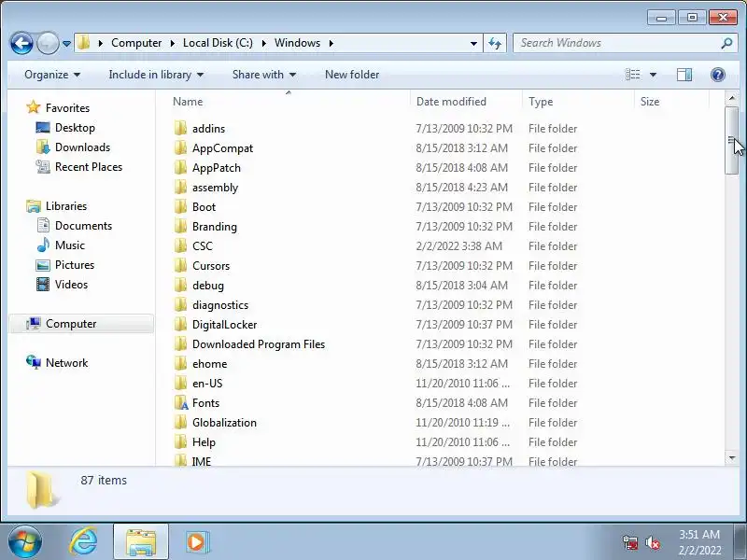This screenshot has width=747, height=560.
Task: Select the AppCompat folder icon
Action: click(x=180, y=147)
